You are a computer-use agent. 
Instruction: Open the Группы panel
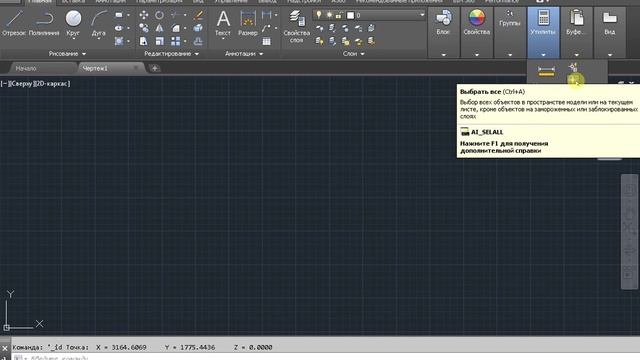click(509, 32)
